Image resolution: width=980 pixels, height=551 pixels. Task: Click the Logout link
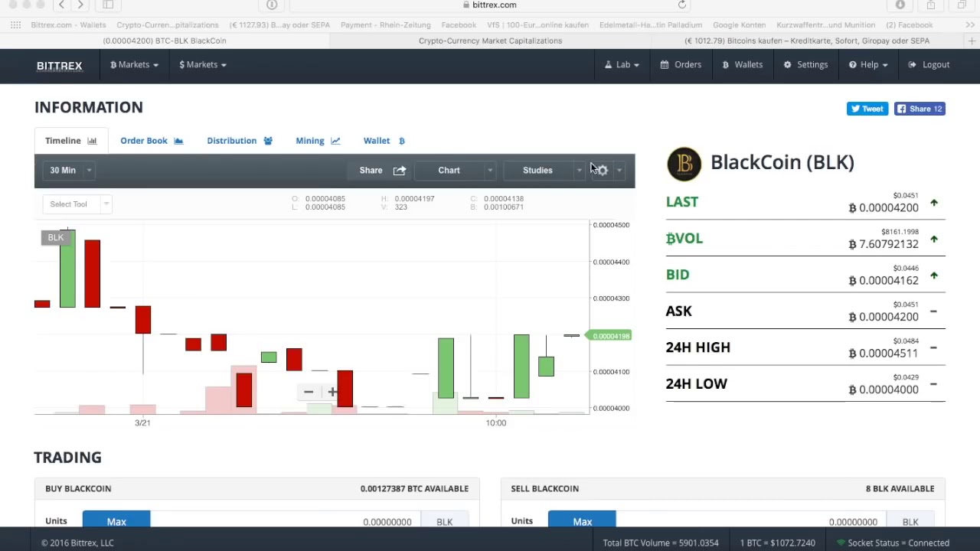(x=929, y=65)
